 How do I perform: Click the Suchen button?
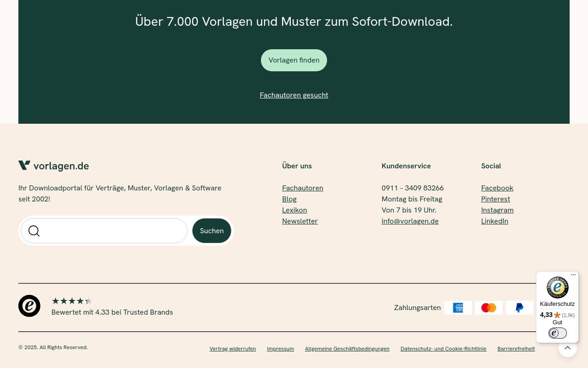212,231
